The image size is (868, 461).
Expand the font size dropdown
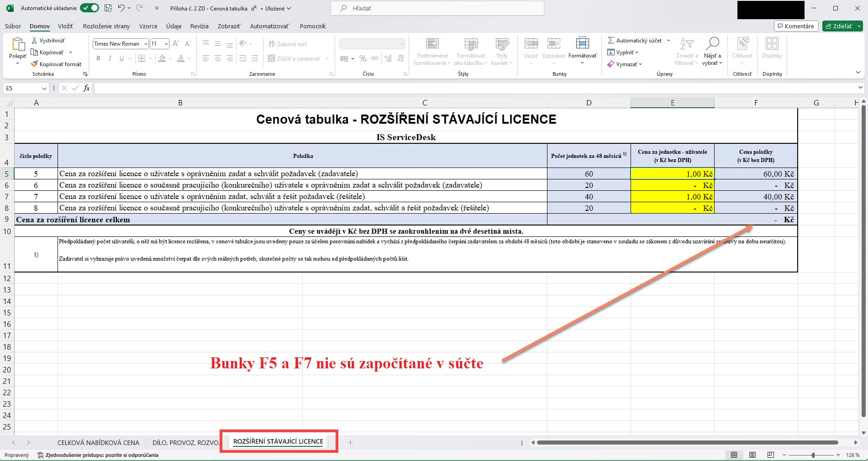point(166,44)
